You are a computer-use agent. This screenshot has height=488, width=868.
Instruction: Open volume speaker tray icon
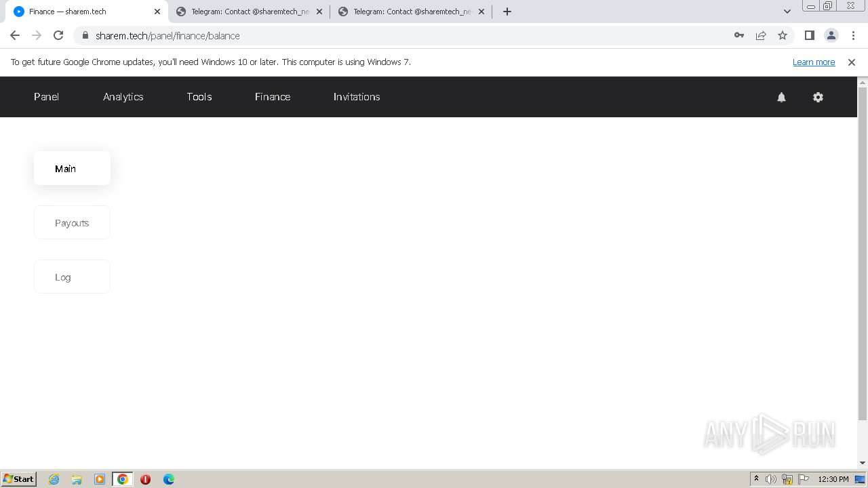pyautogui.click(x=771, y=479)
